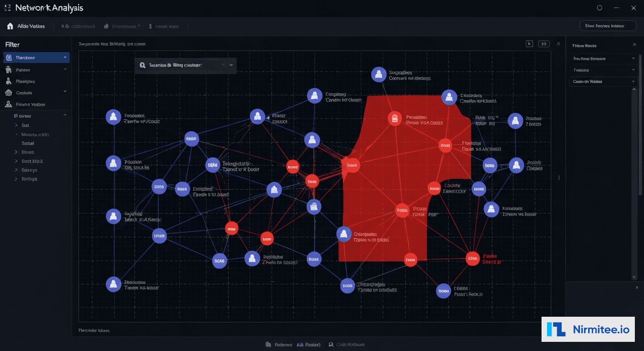Click the home icon in the top navigation bar
Screen dimensions: 644x351
pyautogui.click(x=10, y=26)
